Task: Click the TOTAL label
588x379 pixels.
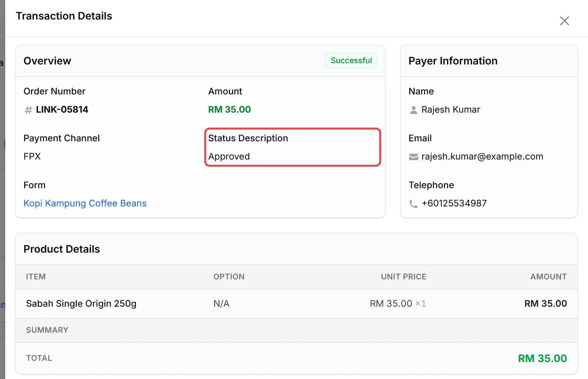Action: [x=39, y=358]
